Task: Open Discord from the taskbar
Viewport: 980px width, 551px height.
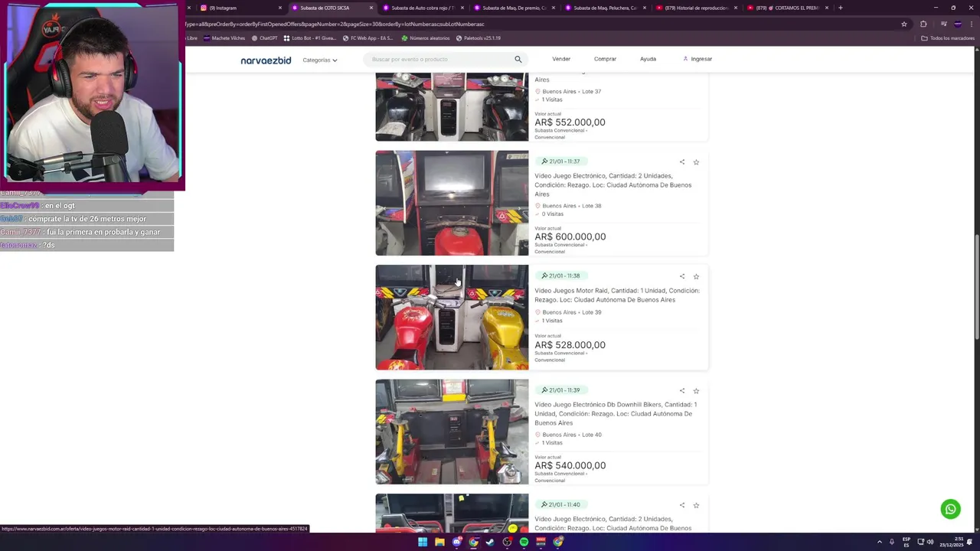Action: 456,542
